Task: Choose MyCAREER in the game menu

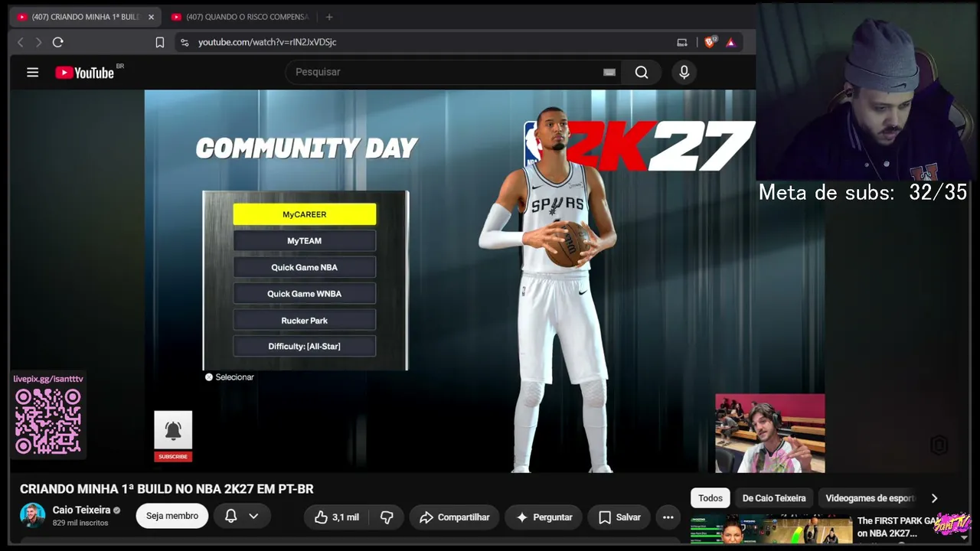Action: click(305, 214)
